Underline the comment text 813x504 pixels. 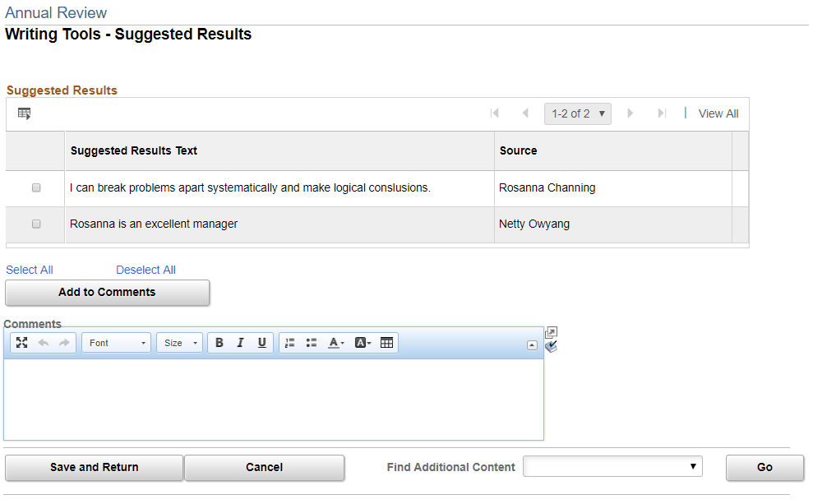pos(261,343)
